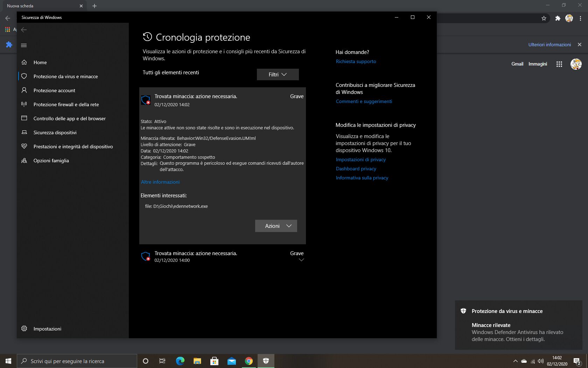Click the Dashboard privacy link
The height and width of the screenshot is (368, 588).
point(356,169)
